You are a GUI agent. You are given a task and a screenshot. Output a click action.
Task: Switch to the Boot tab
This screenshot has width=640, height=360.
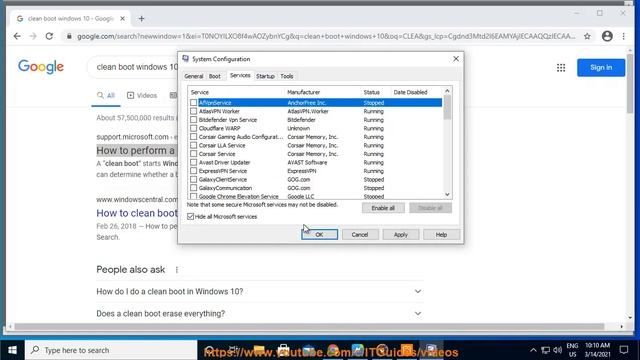[x=215, y=76]
